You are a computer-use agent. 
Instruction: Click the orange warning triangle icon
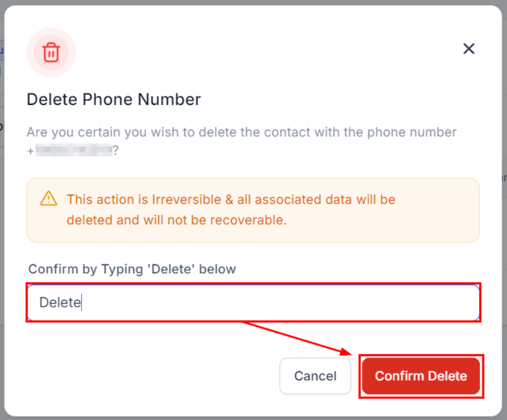pyautogui.click(x=49, y=199)
